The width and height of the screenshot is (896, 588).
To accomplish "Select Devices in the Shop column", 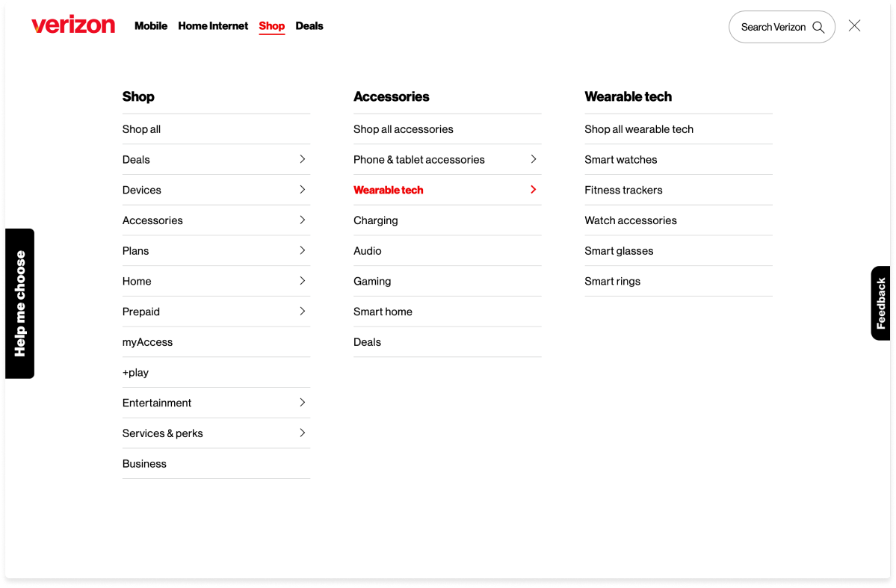I will [142, 190].
